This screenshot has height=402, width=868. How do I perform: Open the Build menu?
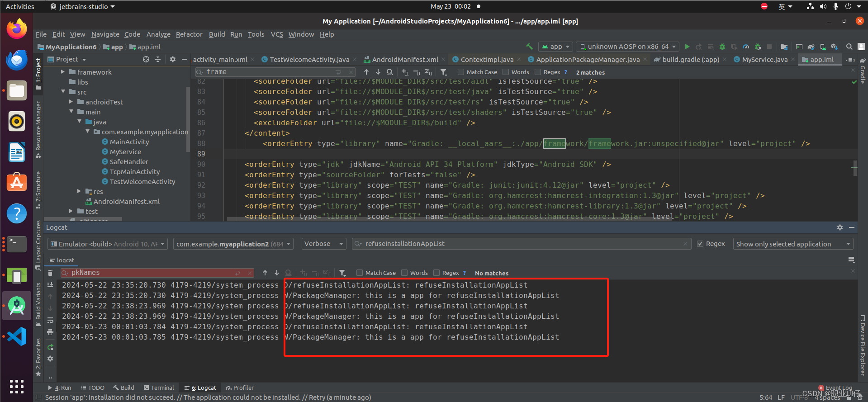click(217, 34)
